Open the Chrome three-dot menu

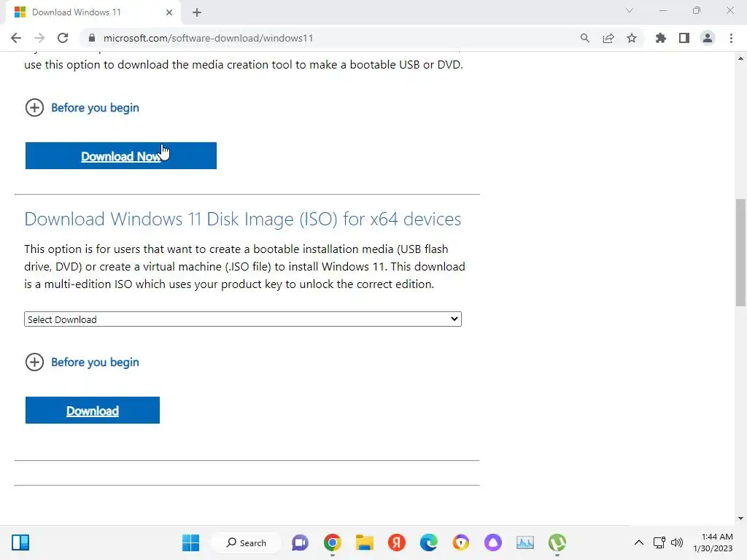[x=731, y=38]
